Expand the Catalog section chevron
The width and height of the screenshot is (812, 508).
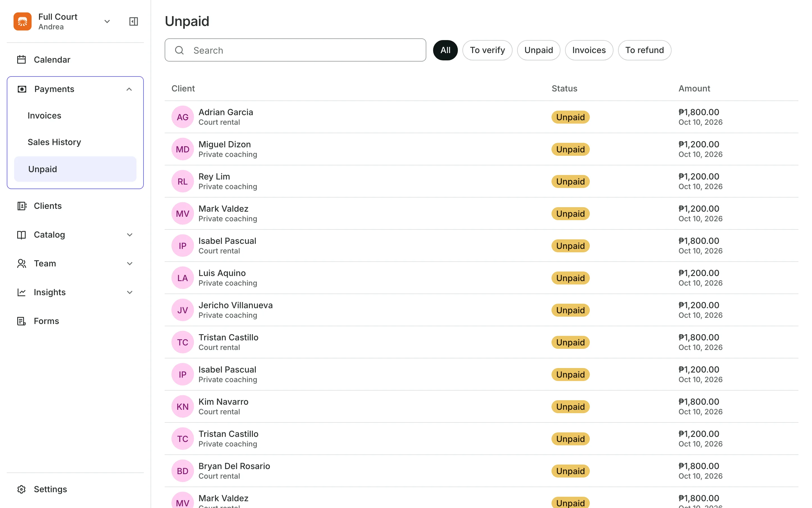click(130, 235)
